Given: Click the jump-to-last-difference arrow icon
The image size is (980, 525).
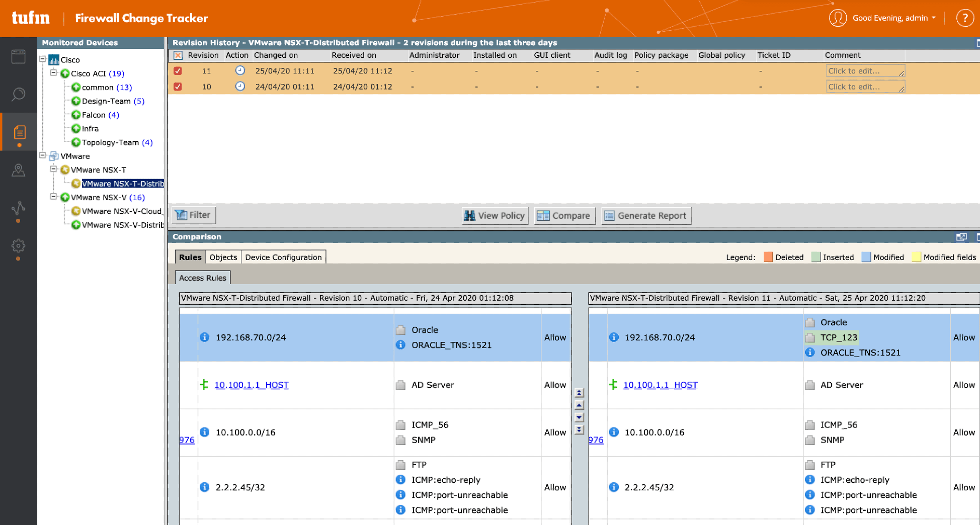Looking at the screenshot, I should (579, 429).
